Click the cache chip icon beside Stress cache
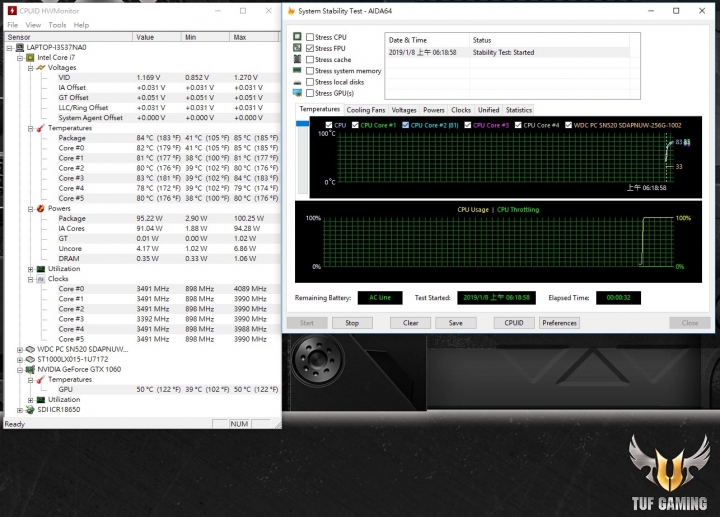 click(298, 59)
